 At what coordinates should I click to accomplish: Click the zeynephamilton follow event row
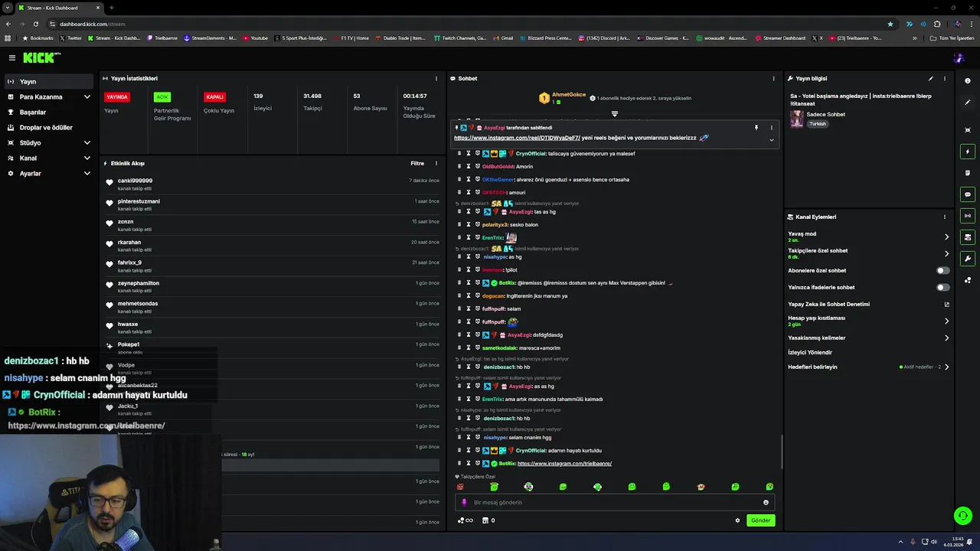point(273,286)
